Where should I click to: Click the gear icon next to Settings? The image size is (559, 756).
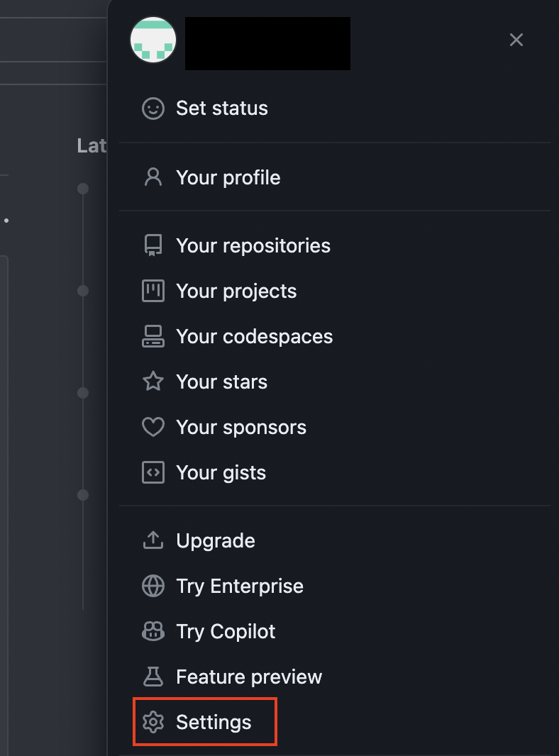pyautogui.click(x=153, y=721)
